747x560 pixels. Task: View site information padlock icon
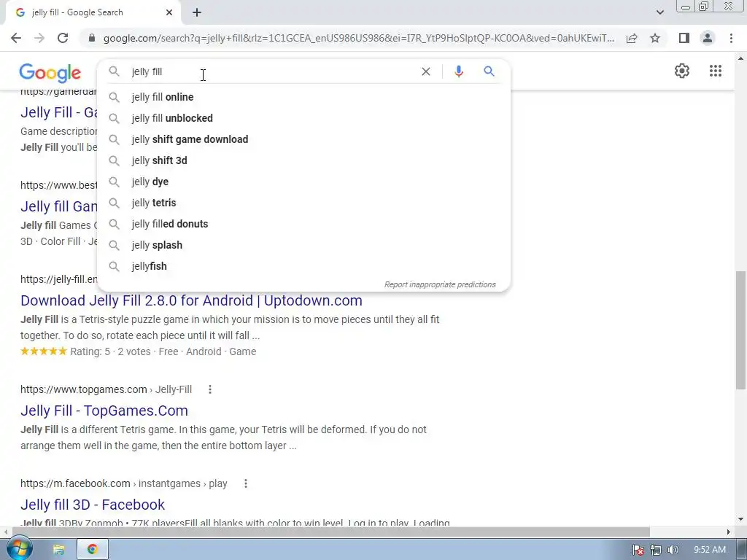[92, 38]
